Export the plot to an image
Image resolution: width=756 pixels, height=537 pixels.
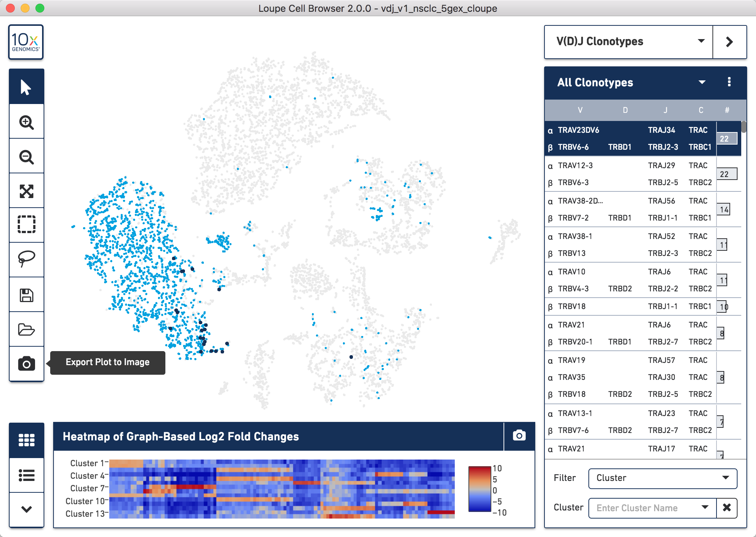26,364
